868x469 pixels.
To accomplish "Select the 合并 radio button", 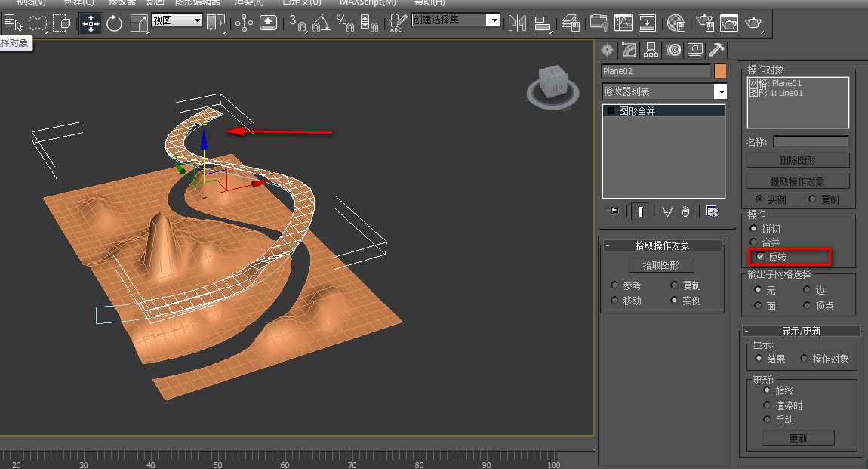I will coord(753,242).
